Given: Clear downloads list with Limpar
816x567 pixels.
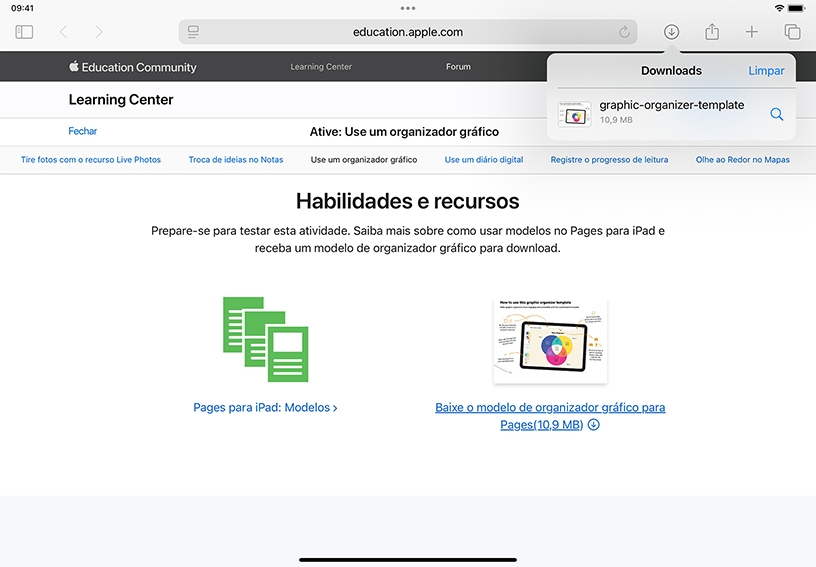Looking at the screenshot, I should [x=766, y=71].
